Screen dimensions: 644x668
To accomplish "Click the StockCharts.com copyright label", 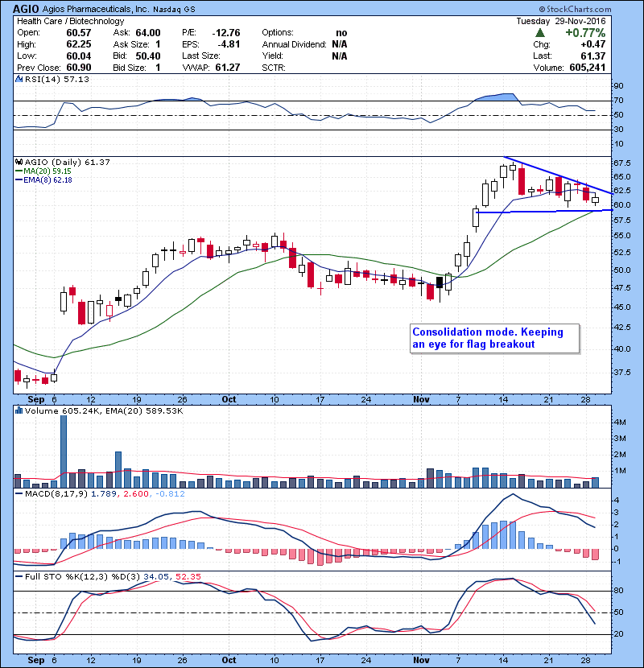I will 575,9.
